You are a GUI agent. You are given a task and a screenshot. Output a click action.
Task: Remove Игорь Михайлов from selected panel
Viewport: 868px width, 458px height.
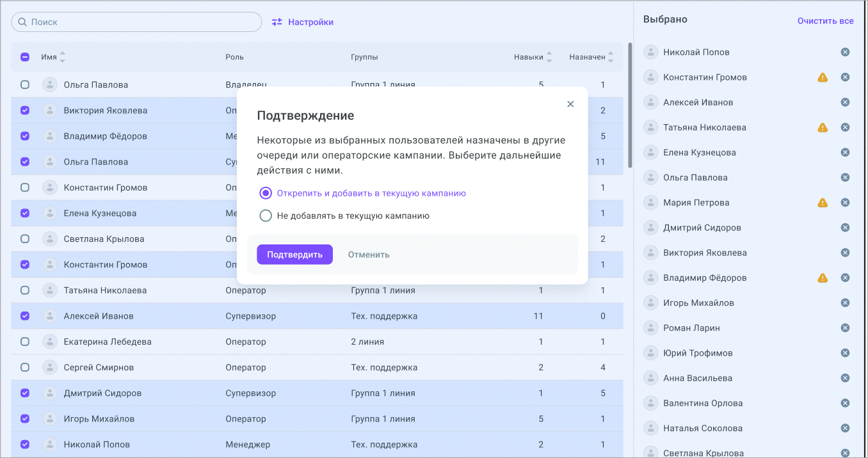(845, 303)
